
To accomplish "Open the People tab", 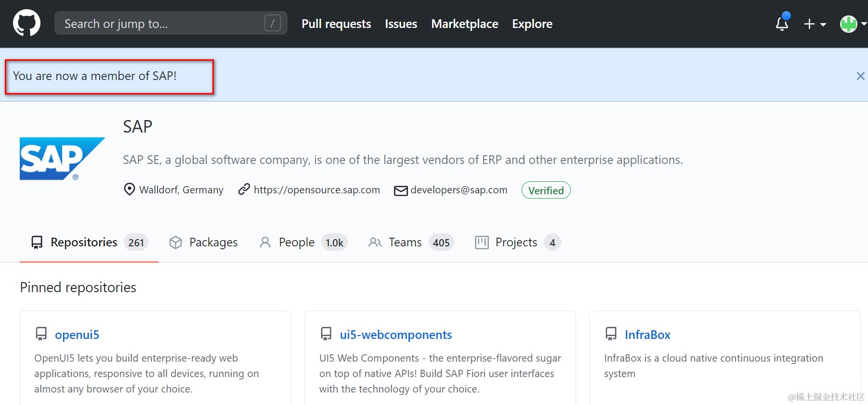I will point(303,242).
